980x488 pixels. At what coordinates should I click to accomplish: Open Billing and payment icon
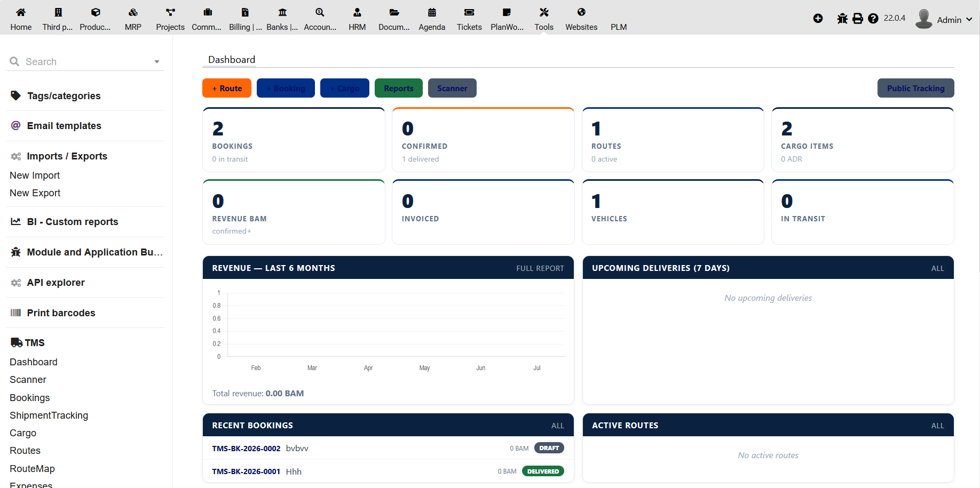tap(245, 12)
